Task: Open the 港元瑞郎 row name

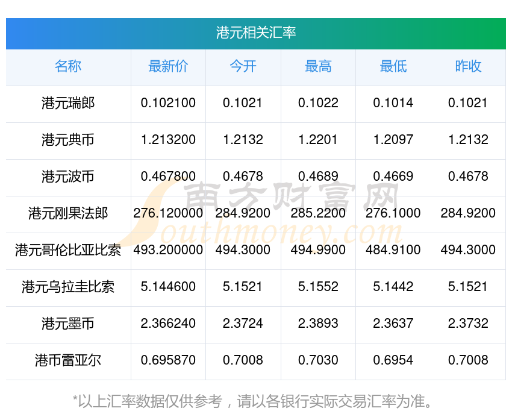Action: click(68, 103)
